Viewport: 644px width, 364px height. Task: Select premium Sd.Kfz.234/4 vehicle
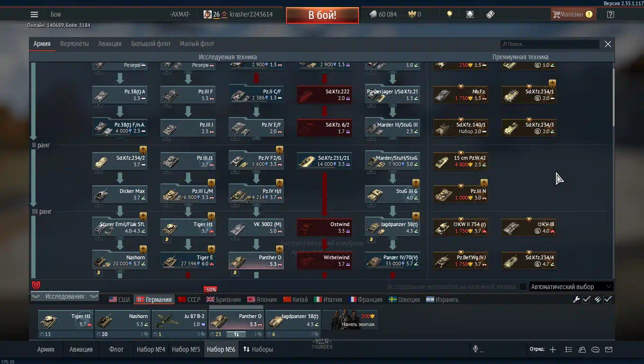click(529, 260)
